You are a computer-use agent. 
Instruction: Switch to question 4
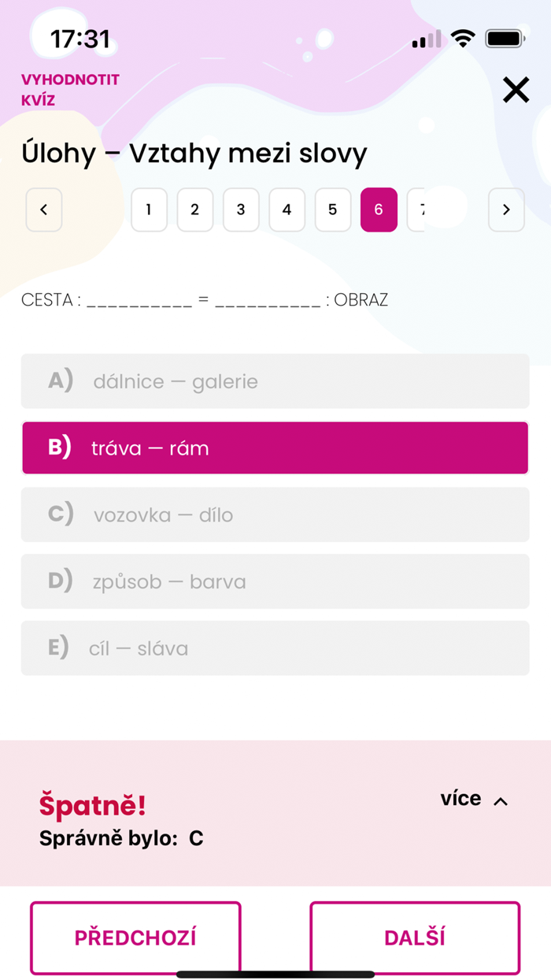coord(287,210)
